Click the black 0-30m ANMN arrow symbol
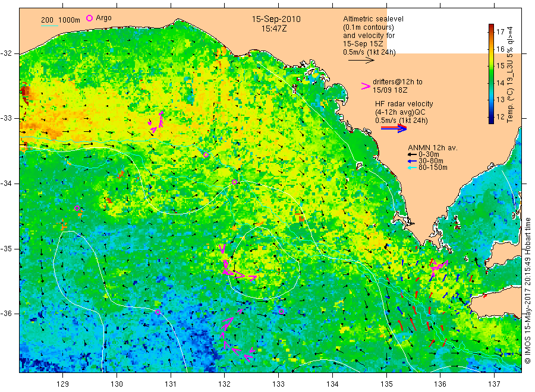Viewport: 535px width, 392px height. coord(412,155)
